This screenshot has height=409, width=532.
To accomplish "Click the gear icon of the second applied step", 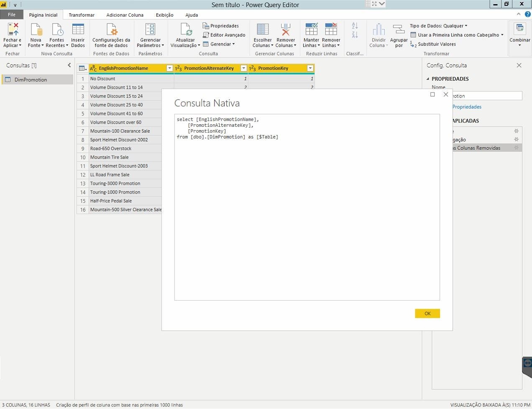I will [517, 139].
